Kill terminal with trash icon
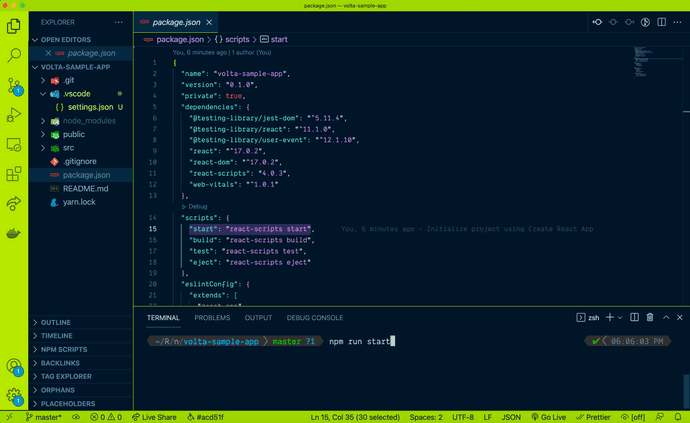The width and height of the screenshot is (690, 423). pyautogui.click(x=650, y=317)
